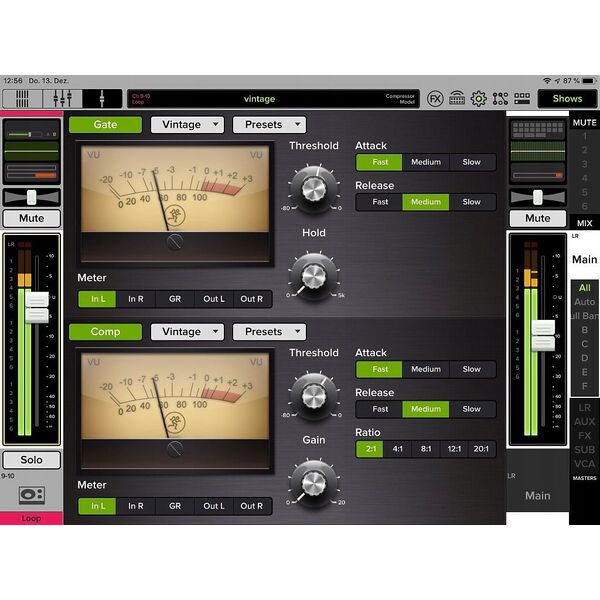
Task: Switch Comp meter to Out R
Action: pyautogui.click(x=252, y=506)
